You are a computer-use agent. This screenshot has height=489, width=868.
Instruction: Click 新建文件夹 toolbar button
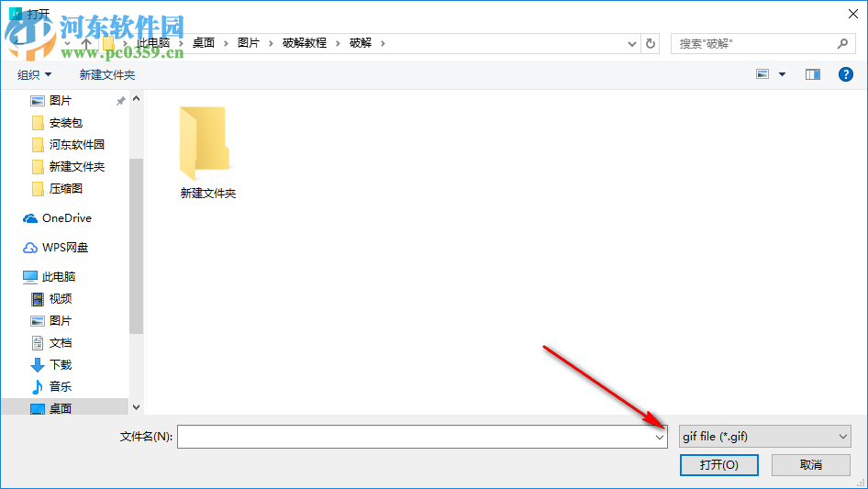click(x=106, y=74)
